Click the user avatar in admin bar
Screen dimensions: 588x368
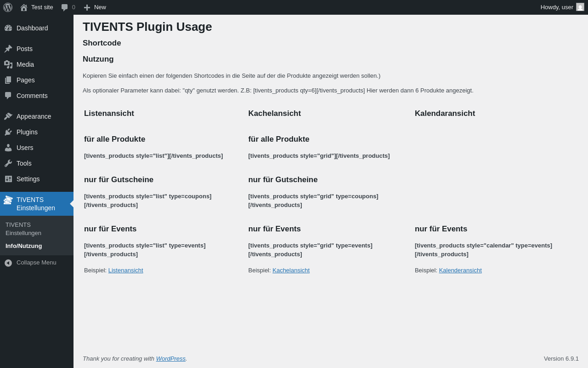coord(580,7)
